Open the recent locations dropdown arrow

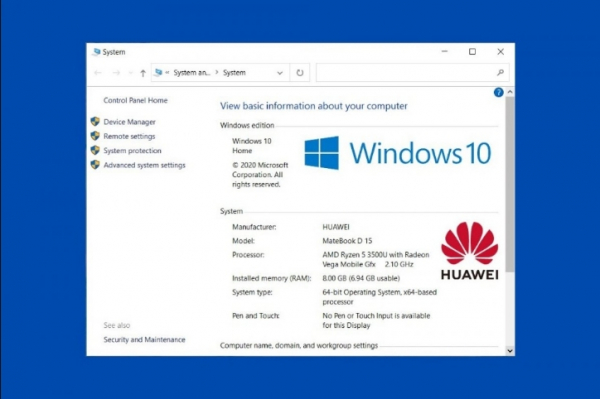coord(130,73)
